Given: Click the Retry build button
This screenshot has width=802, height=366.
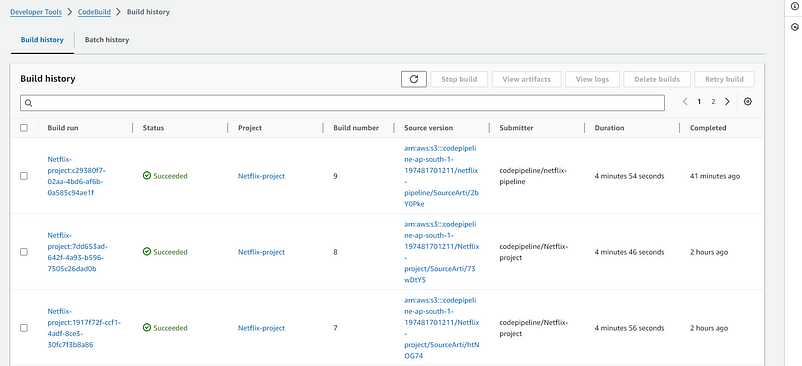Looking at the screenshot, I should [x=724, y=79].
